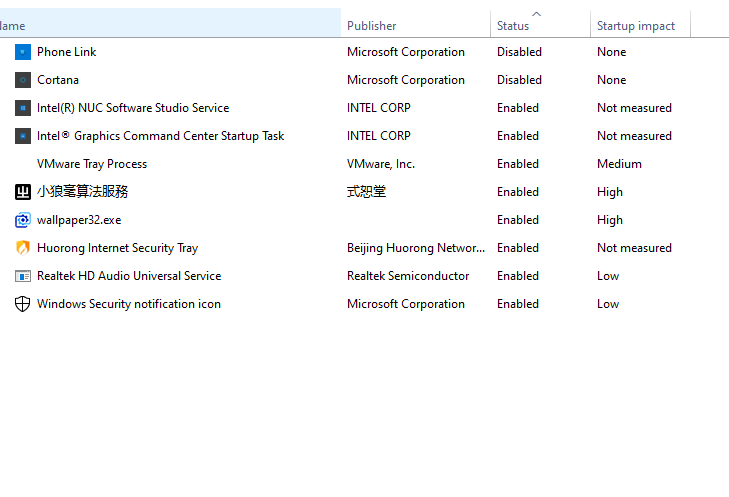Click Windows Security notification shield icon
The width and height of the screenshot is (729, 497).
click(23, 304)
